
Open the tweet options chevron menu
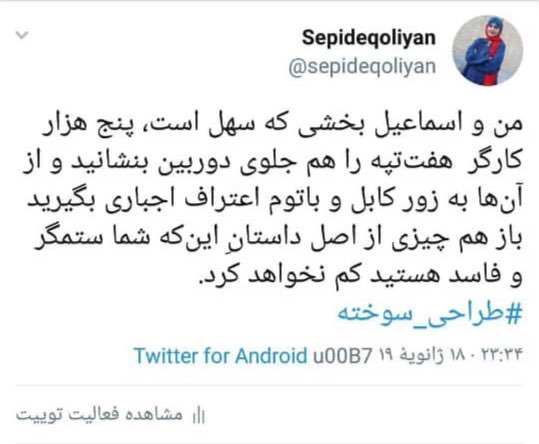click(x=22, y=35)
